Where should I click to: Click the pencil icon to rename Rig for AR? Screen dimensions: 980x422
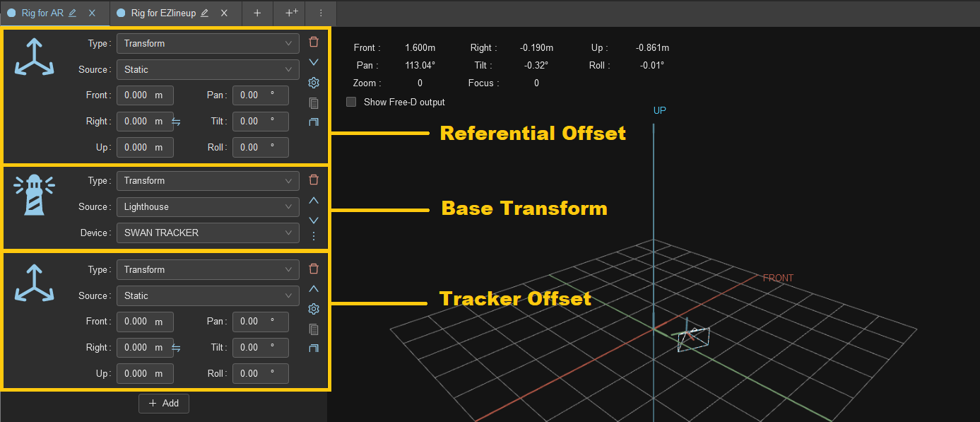point(72,13)
